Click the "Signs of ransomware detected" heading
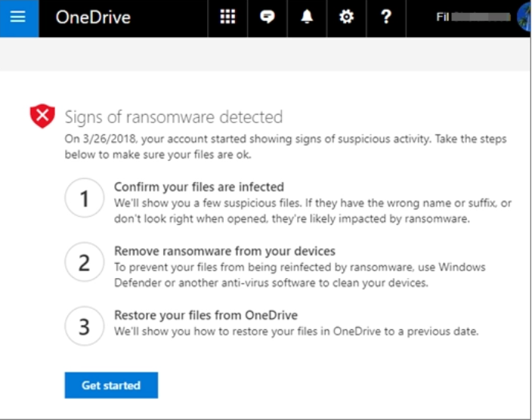Screen dimensions: 532x420 [x=173, y=117]
